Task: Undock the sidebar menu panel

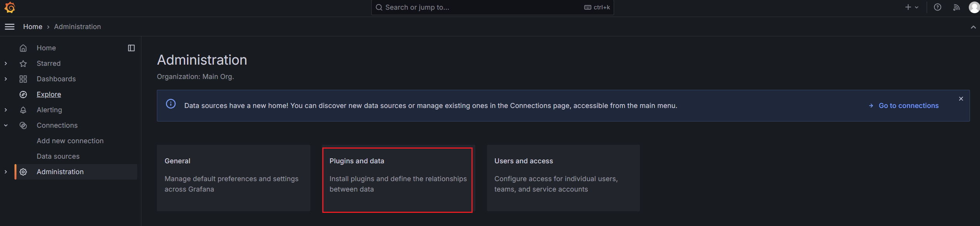Action: click(x=131, y=48)
